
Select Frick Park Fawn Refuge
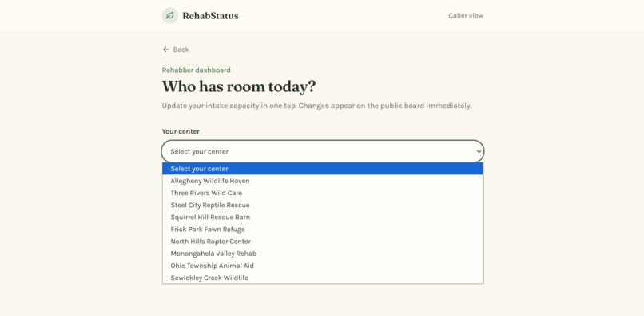pos(323,229)
